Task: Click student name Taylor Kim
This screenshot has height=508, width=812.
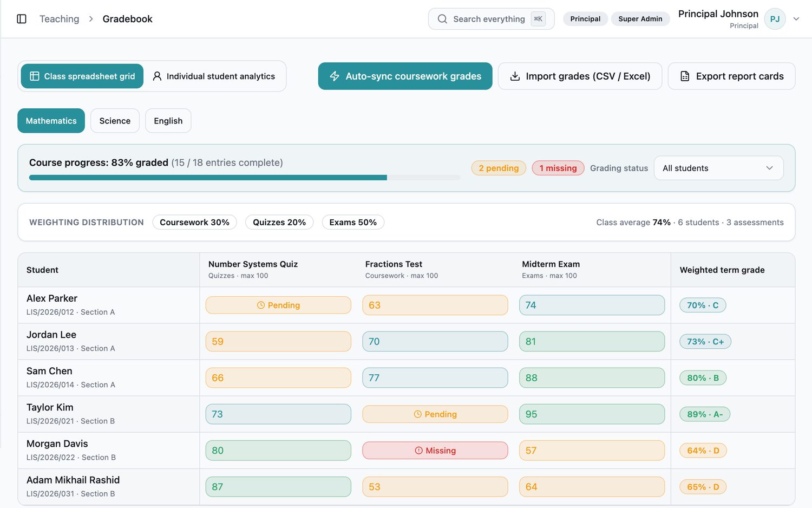Action: tap(50, 407)
